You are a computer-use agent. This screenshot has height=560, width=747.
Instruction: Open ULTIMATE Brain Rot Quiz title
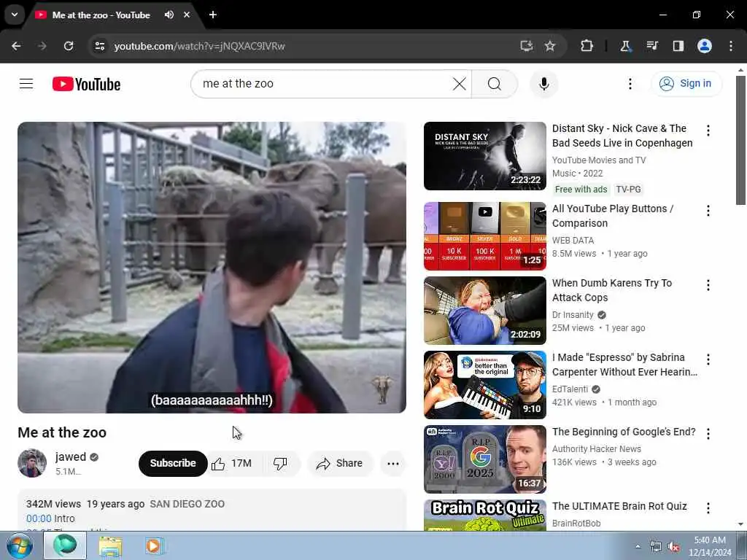pos(619,506)
